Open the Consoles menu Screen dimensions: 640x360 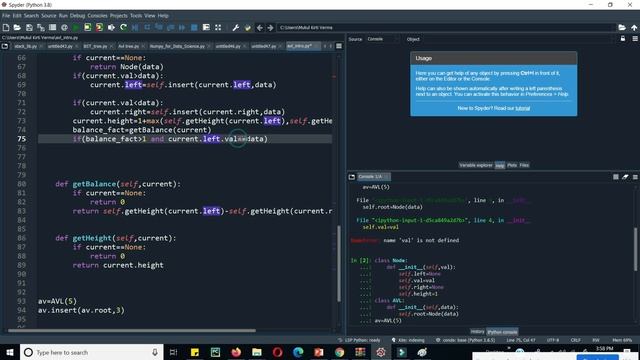pyautogui.click(x=97, y=16)
